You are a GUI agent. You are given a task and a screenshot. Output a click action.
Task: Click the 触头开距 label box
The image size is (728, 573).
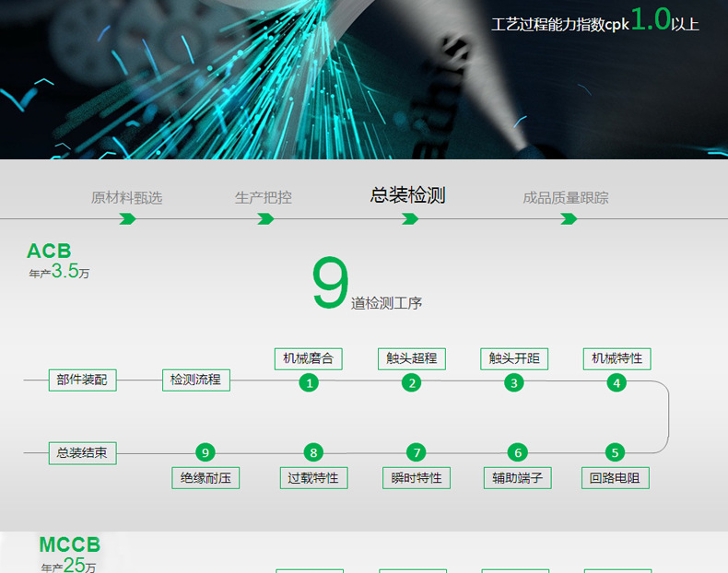tap(514, 358)
